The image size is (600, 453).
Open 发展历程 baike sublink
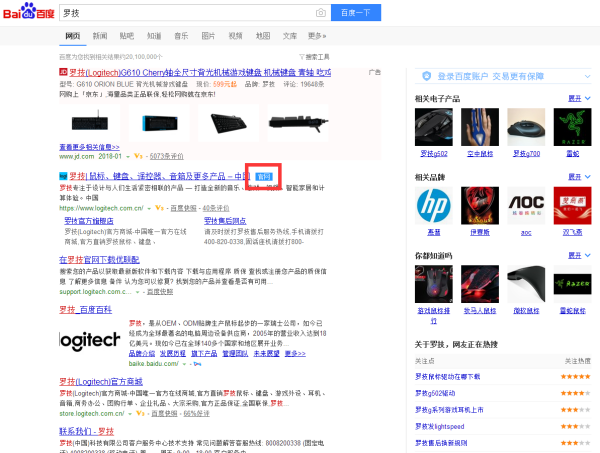[173, 354]
